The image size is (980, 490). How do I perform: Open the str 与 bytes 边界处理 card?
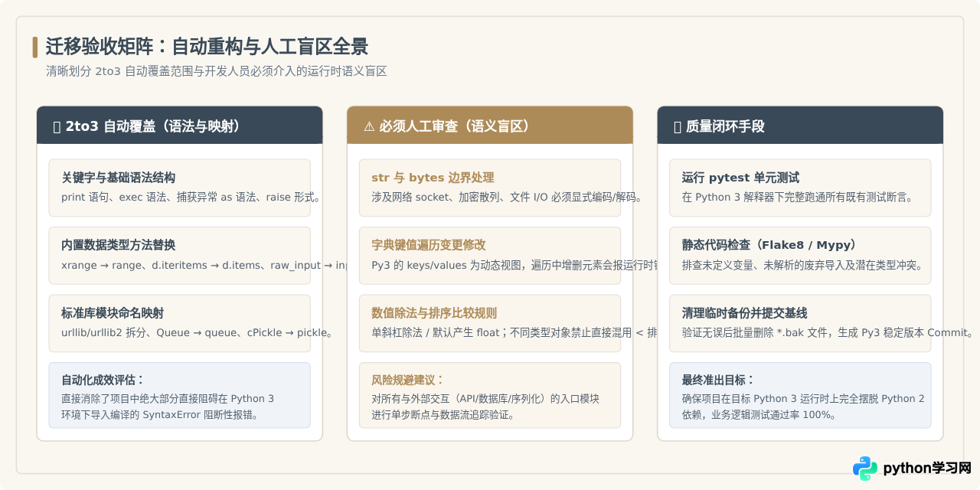click(490, 188)
